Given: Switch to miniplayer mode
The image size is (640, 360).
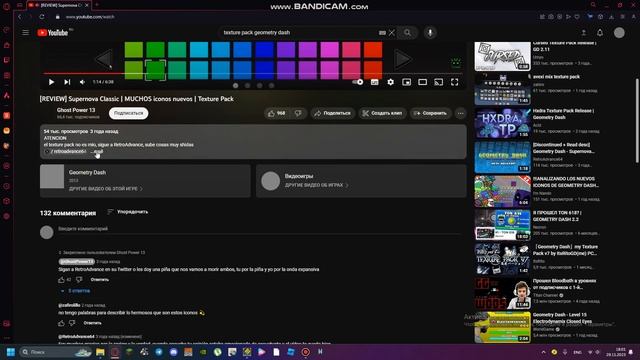Looking at the screenshot, I should pos(407,82).
